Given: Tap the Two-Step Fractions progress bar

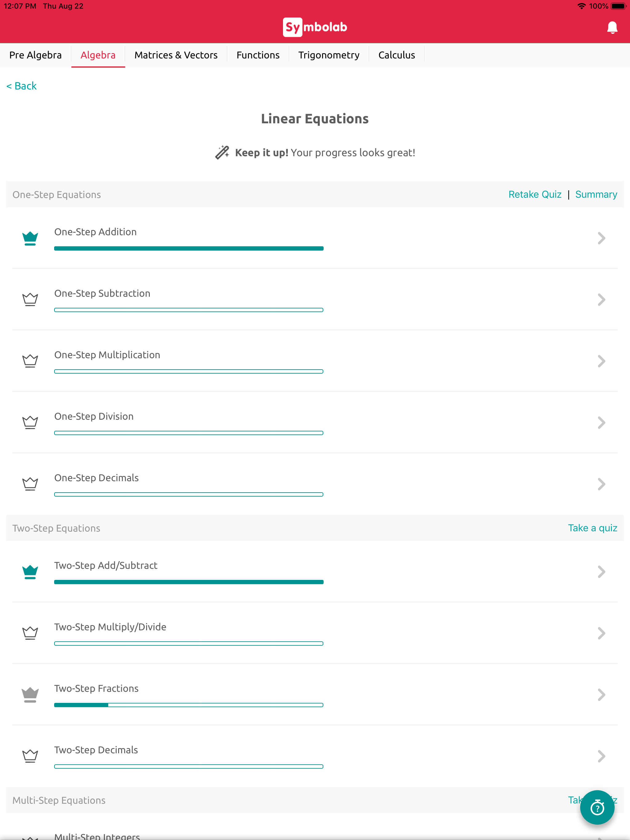Looking at the screenshot, I should coord(189,705).
